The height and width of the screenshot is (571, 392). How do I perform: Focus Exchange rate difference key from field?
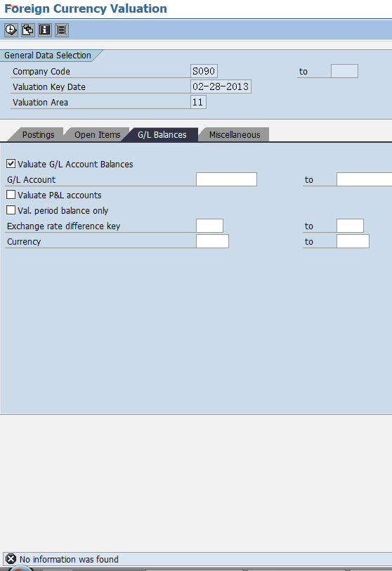(x=209, y=226)
